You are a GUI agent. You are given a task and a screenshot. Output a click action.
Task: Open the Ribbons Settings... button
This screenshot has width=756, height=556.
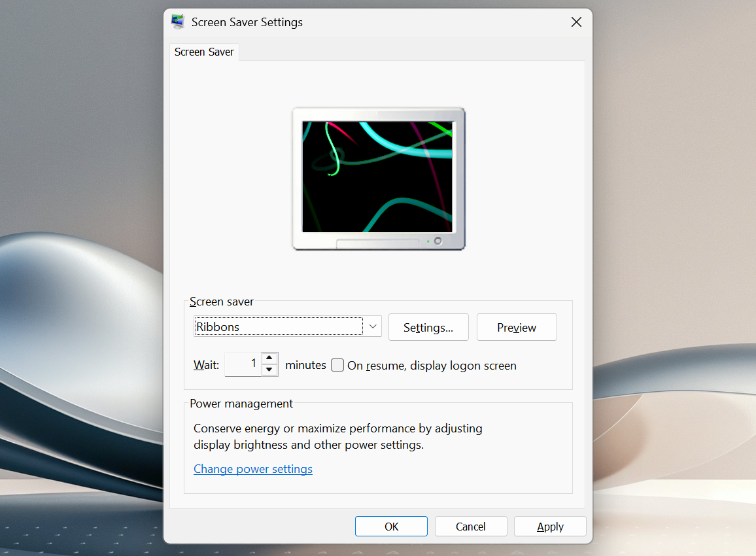tap(428, 327)
